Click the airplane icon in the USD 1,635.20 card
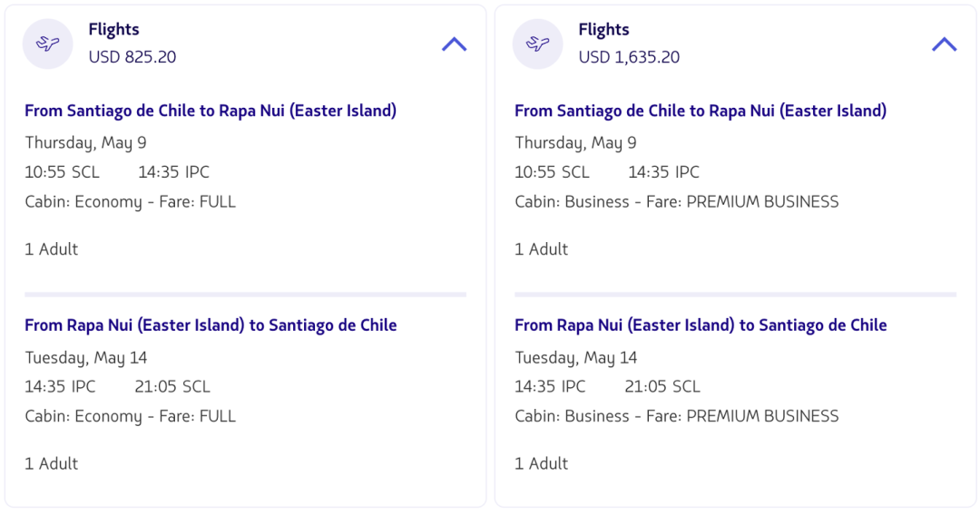This screenshot has height=514, width=980. (538, 44)
